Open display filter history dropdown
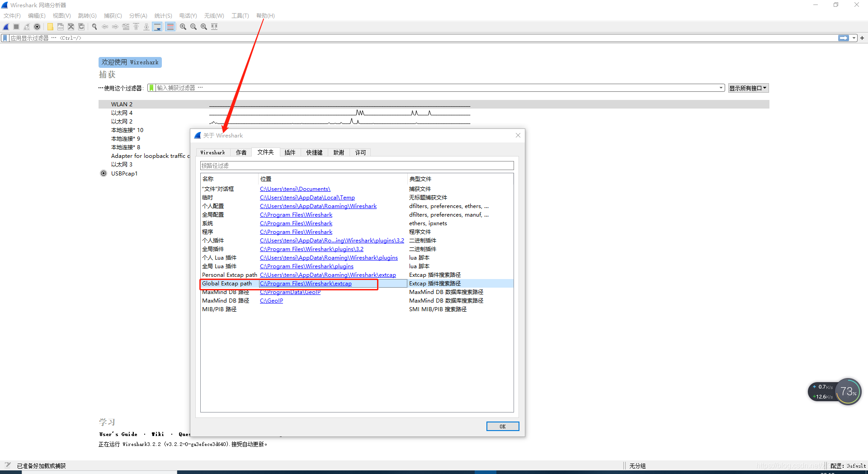Viewport: 868px width, 474px height. 854,38
